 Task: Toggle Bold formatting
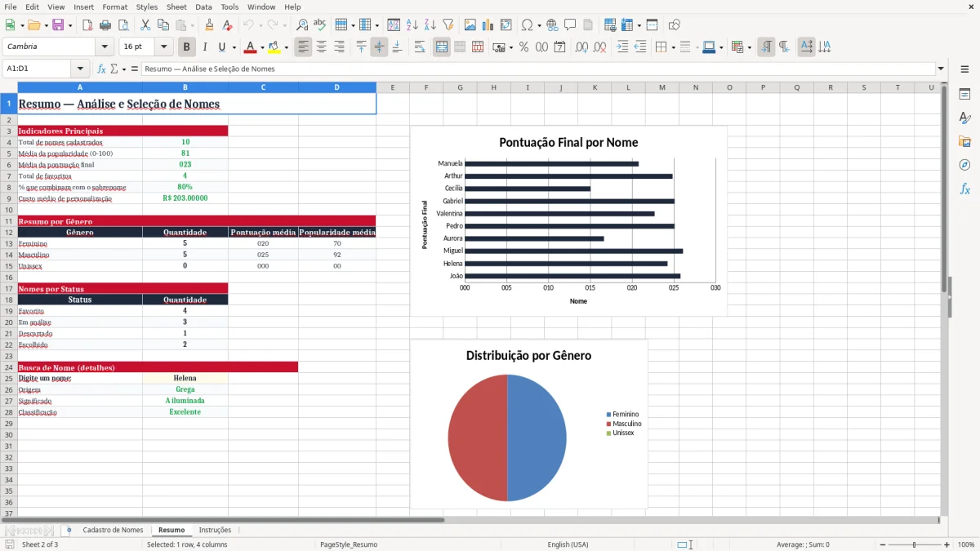pyautogui.click(x=187, y=47)
